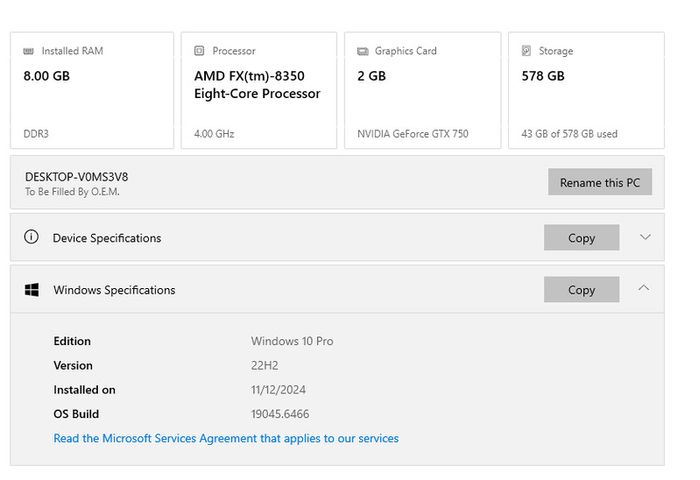Select the 22H2 version value
The height and width of the screenshot is (480, 700).
(264, 366)
